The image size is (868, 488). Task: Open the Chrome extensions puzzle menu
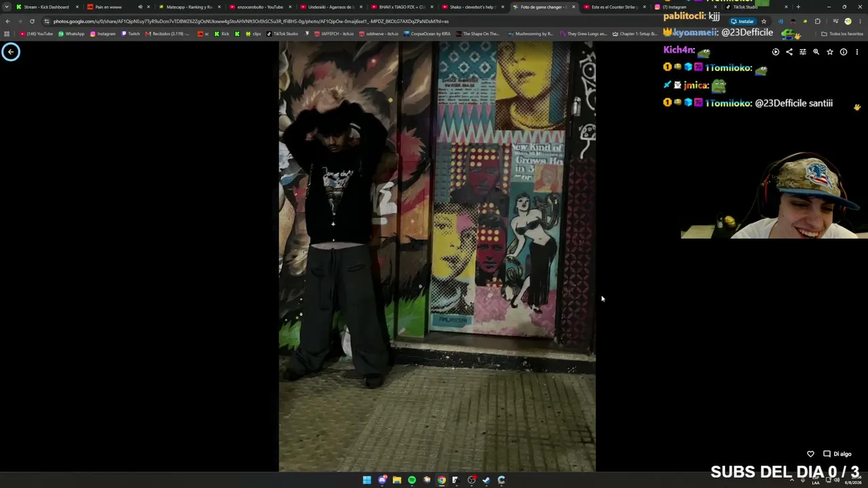[817, 21]
